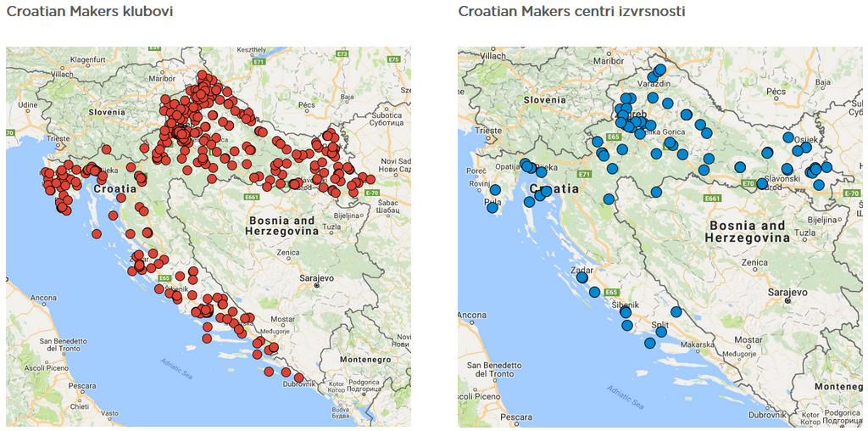Click 'Varaždin' label on centri map
Image resolution: width=868 pixels, height=431 pixels.
(655, 82)
